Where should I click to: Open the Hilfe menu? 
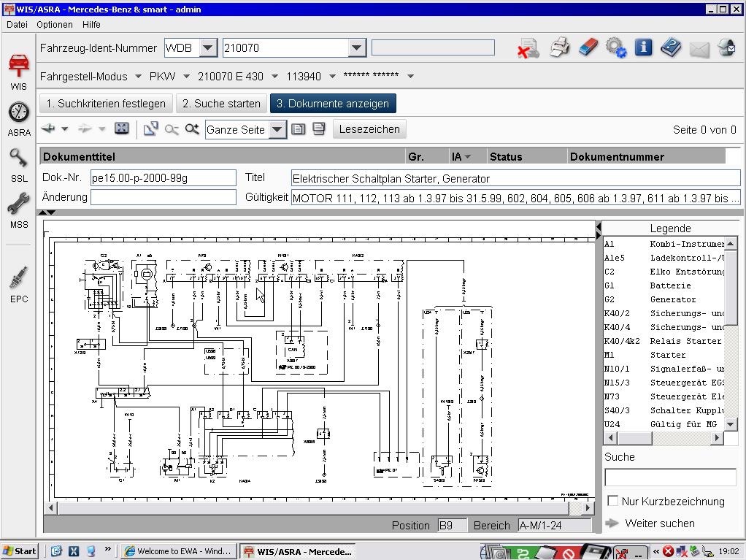pos(91,25)
